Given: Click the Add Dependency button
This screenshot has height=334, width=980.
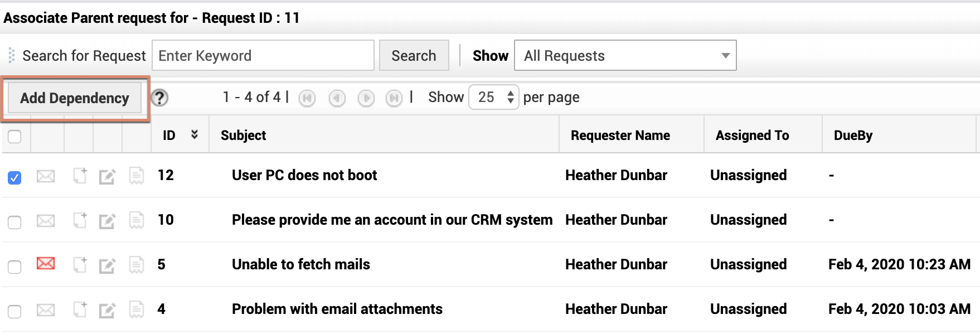Looking at the screenshot, I should [75, 98].
